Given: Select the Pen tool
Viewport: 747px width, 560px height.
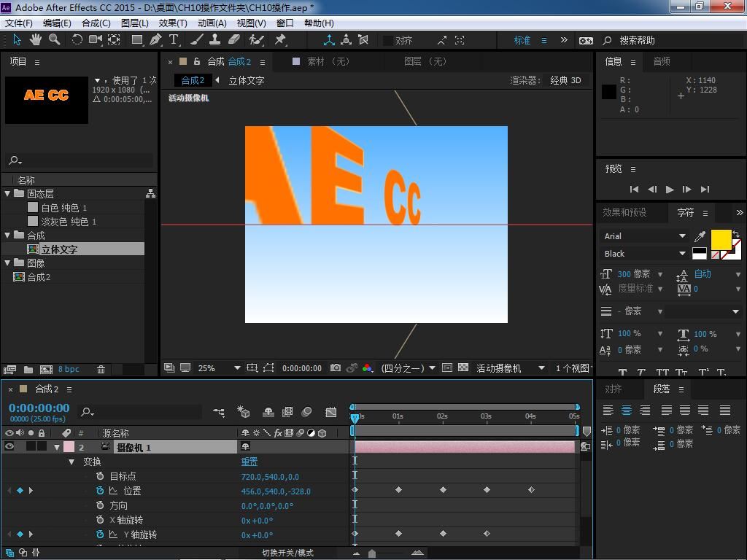Looking at the screenshot, I should coord(155,40).
